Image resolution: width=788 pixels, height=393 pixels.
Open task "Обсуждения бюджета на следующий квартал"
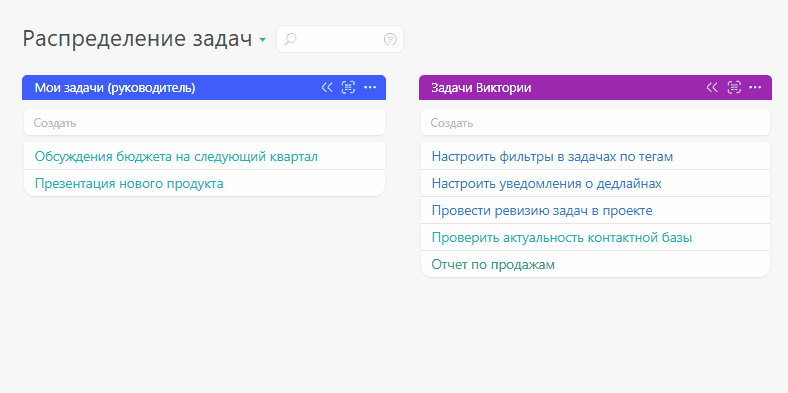coord(176,156)
